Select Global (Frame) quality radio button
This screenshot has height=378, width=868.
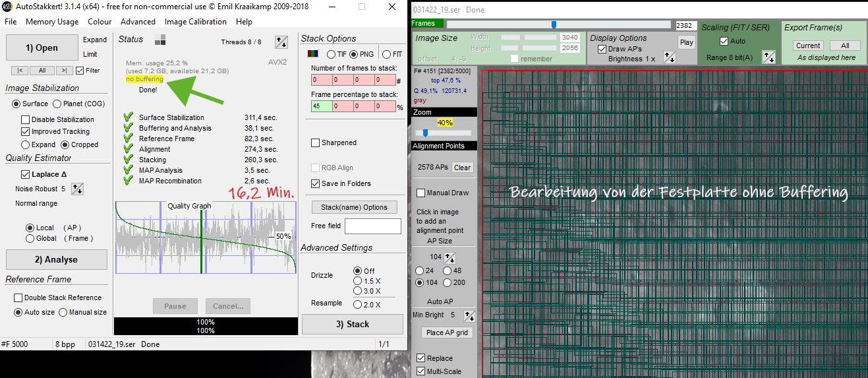(x=30, y=238)
